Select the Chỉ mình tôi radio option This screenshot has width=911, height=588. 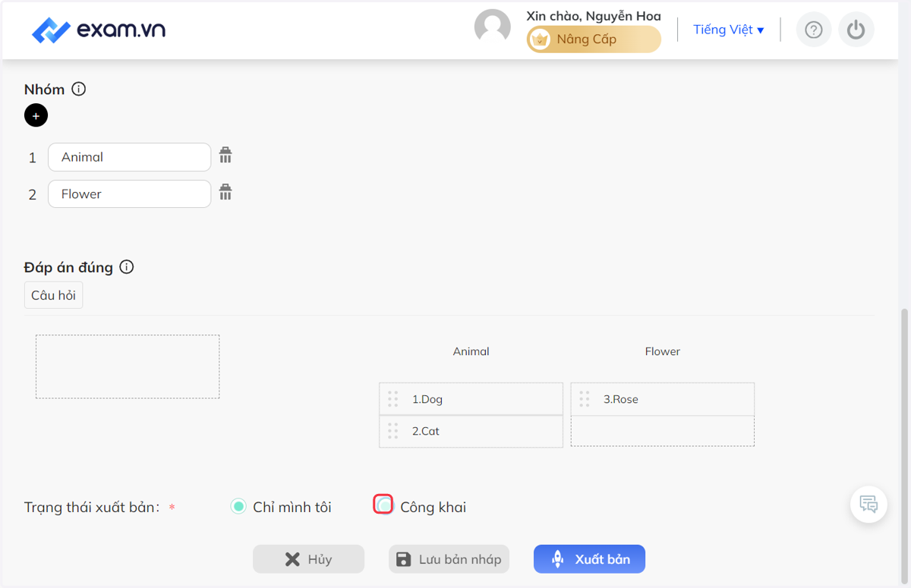coord(238,506)
